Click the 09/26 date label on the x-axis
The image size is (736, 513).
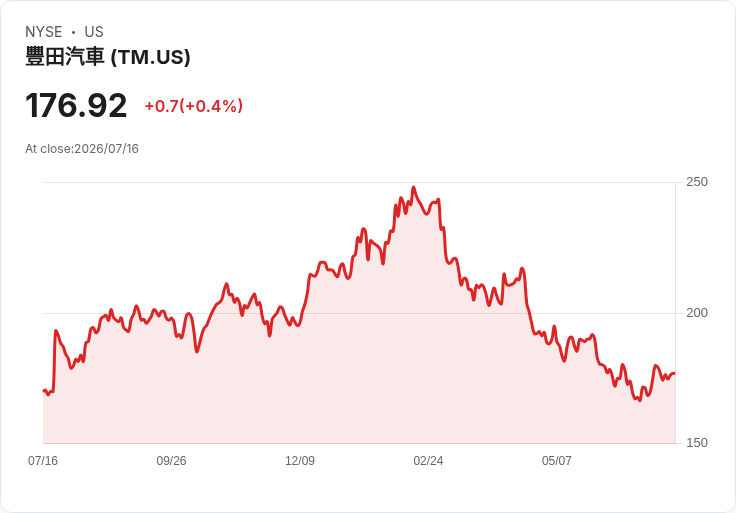point(171,460)
